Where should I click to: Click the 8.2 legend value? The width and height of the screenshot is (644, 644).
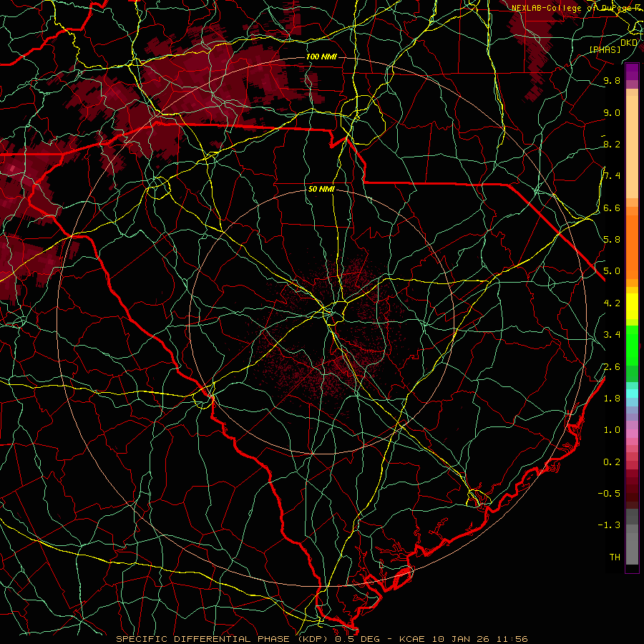point(612,144)
